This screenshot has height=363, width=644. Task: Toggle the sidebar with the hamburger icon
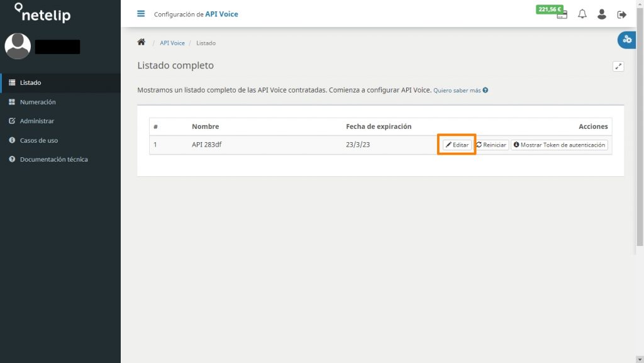[141, 13]
